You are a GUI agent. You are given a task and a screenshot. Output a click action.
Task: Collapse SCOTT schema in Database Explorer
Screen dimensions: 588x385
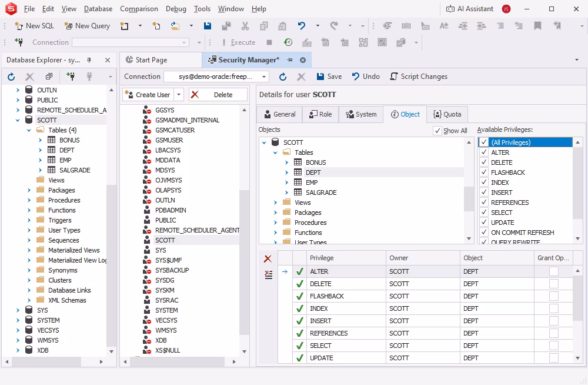click(x=18, y=120)
